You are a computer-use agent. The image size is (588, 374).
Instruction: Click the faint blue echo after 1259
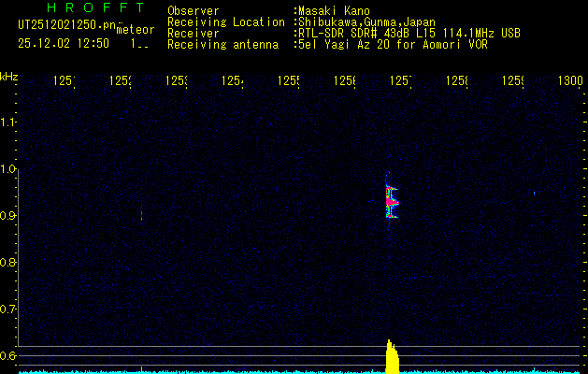[x=534, y=194]
